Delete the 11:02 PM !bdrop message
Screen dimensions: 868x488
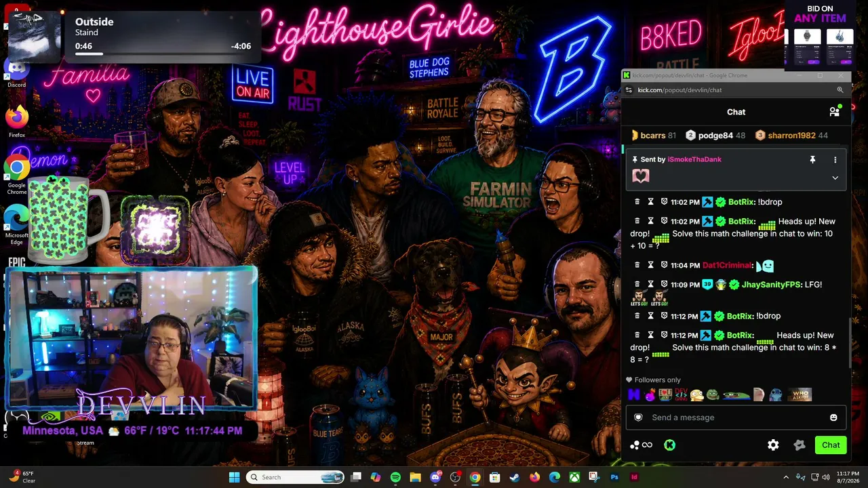point(637,202)
